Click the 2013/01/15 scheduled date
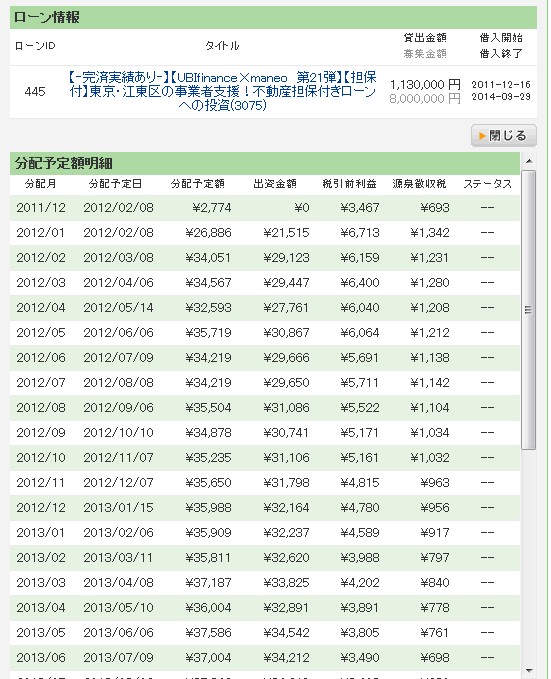Viewport: 551px width, 679px height. [119, 508]
